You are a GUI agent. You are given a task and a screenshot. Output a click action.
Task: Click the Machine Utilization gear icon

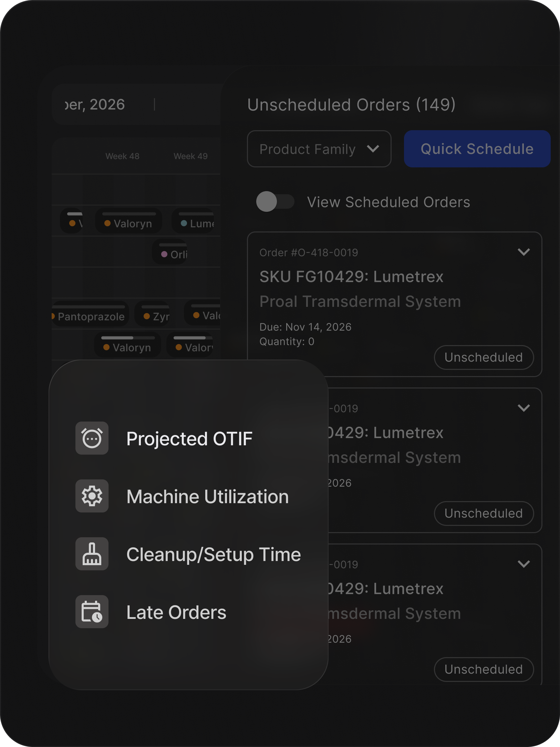coord(92,496)
